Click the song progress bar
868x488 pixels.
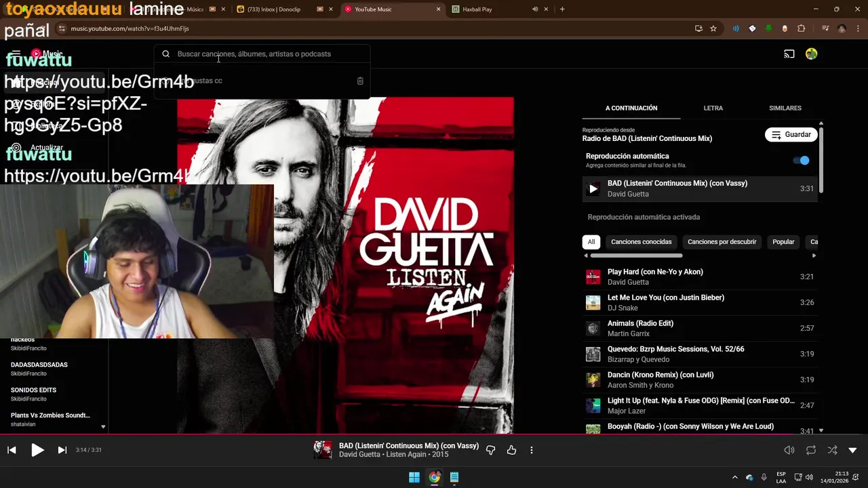(434, 434)
